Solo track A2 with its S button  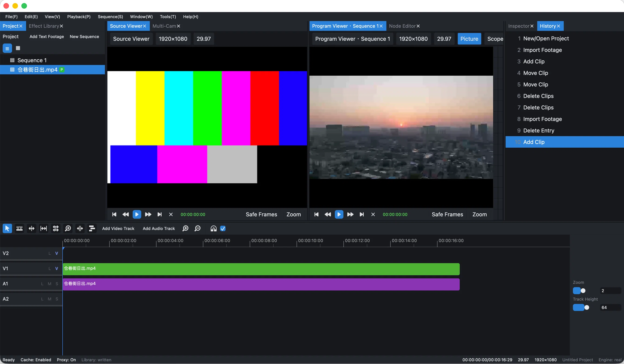pyautogui.click(x=57, y=299)
